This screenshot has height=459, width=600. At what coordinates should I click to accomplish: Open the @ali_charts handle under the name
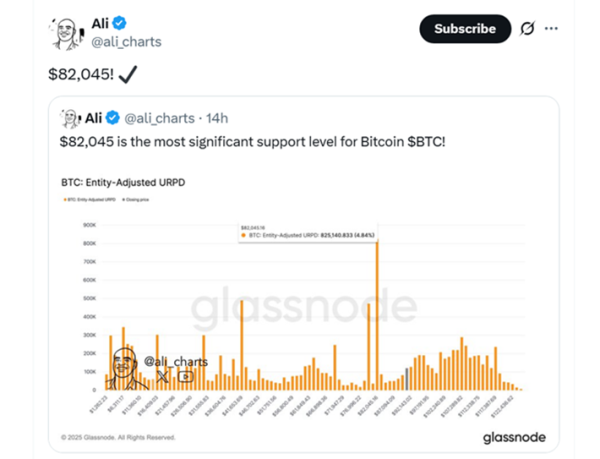pos(126,42)
